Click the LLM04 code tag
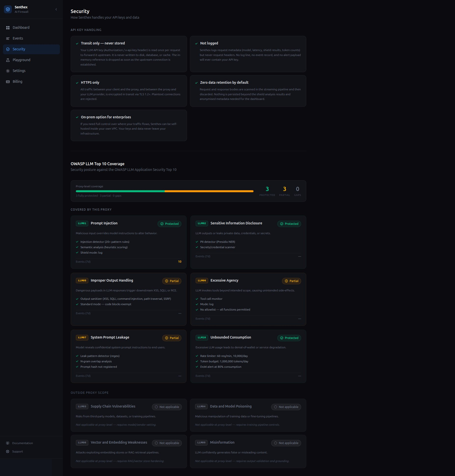This screenshot has width=455, height=476. click(201, 407)
